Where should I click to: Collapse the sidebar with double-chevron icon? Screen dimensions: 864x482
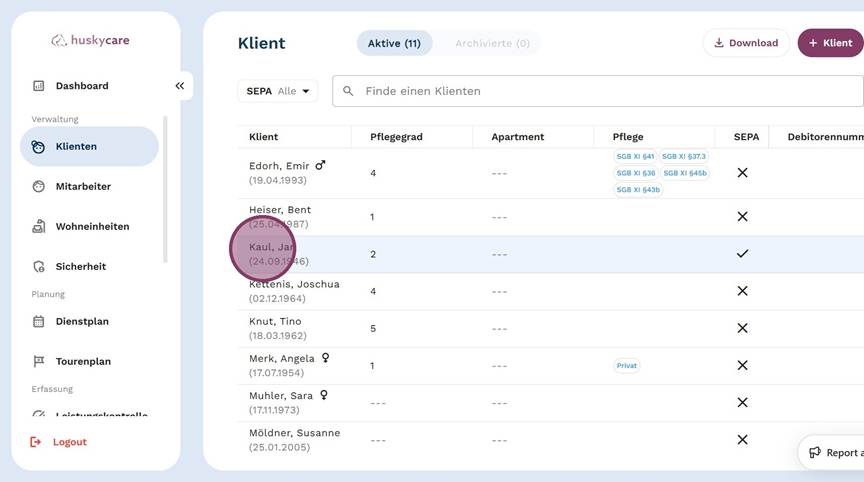(x=180, y=86)
